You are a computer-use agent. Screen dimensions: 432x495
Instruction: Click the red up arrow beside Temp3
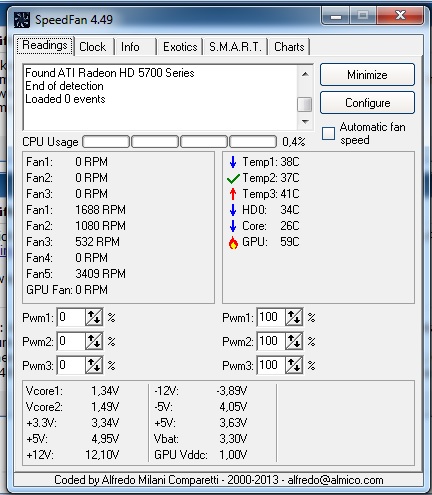233,194
